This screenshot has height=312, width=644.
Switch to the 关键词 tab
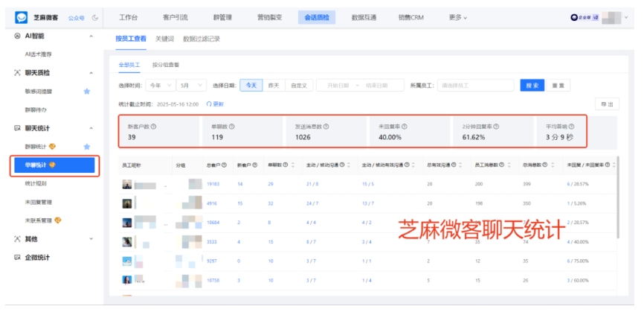click(x=164, y=39)
